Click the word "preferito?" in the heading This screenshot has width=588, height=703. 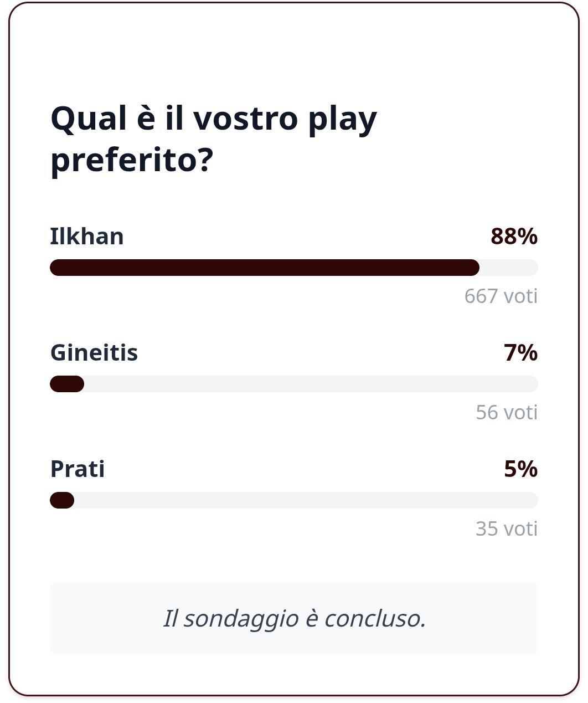pos(132,160)
